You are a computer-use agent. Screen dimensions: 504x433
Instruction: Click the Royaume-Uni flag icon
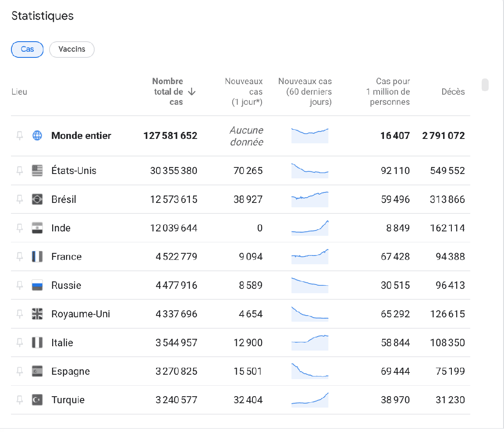[37, 314]
